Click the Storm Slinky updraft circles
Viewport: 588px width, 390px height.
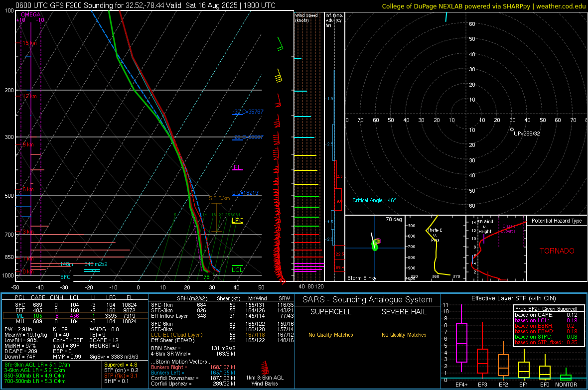point(376,243)
